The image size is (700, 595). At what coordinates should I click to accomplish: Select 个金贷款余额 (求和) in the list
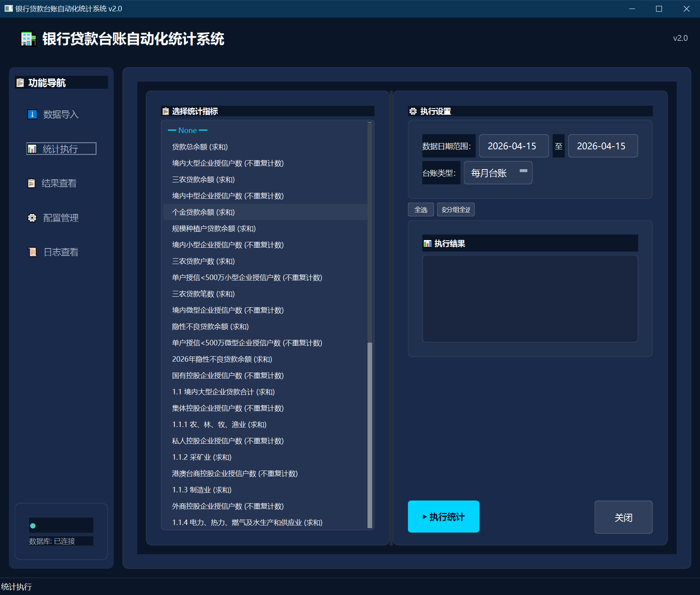pos(203,212)
